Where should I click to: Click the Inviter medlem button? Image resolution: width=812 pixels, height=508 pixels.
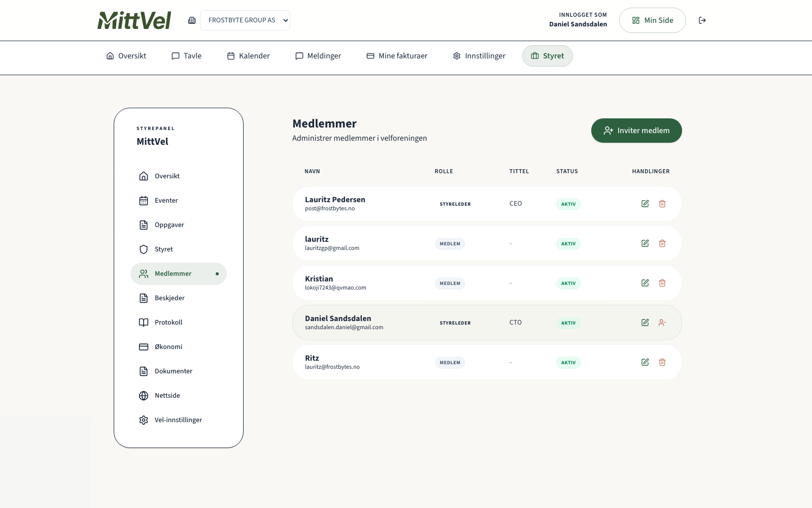[636, 131]
